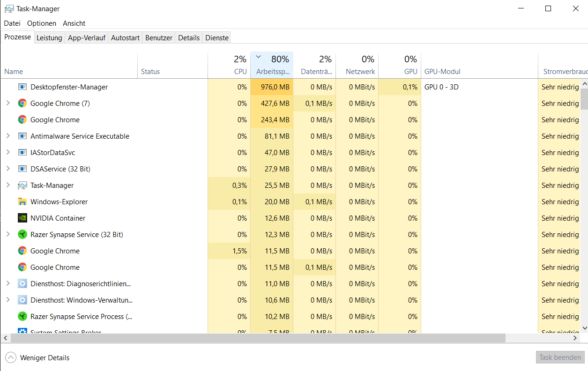Click the Task beenden button

(560, 357)
